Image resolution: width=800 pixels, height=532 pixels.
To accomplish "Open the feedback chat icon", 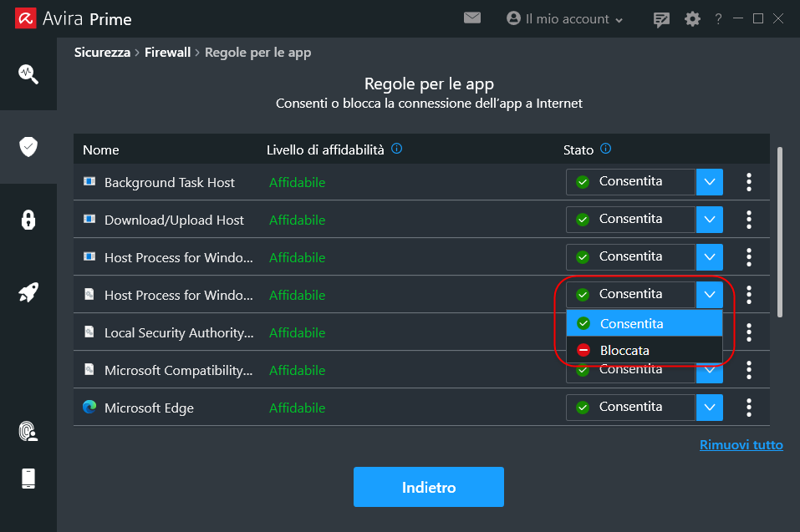I will (x=661, y=19).
